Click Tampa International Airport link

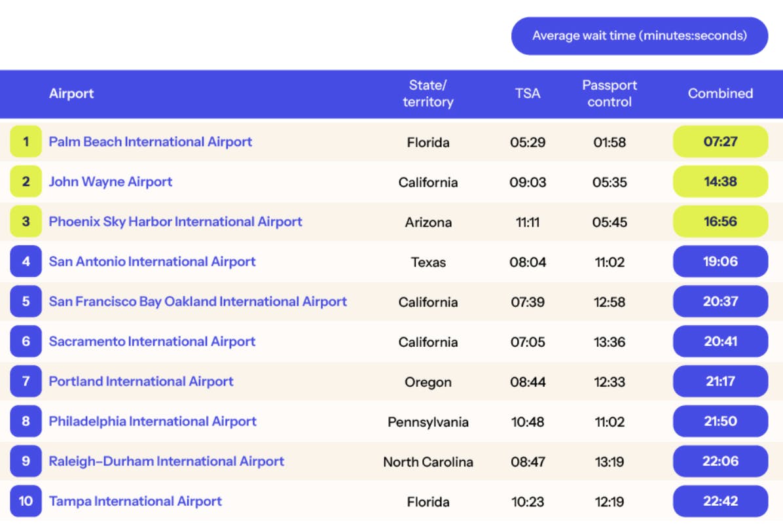click(136, 501)
